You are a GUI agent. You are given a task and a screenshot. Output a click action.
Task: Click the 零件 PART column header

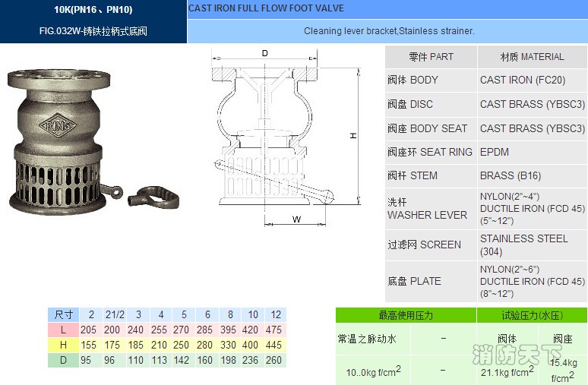(x=431, y=57)
